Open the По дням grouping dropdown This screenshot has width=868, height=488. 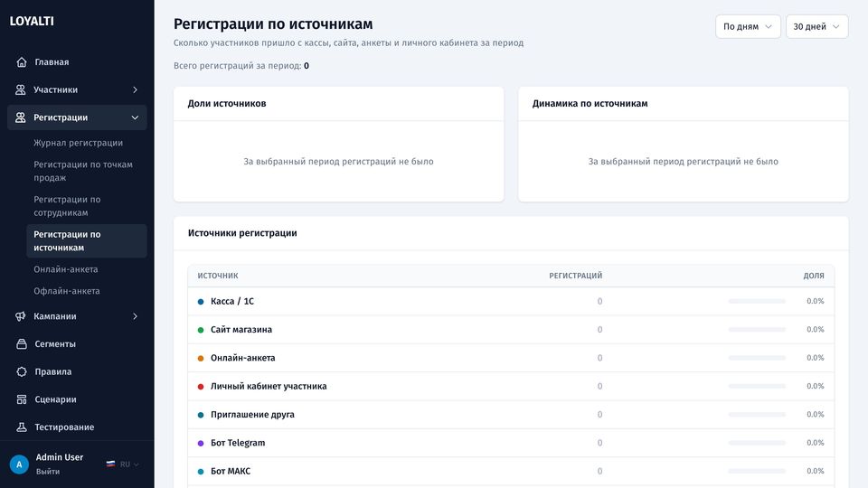click(x=748, y=26)
